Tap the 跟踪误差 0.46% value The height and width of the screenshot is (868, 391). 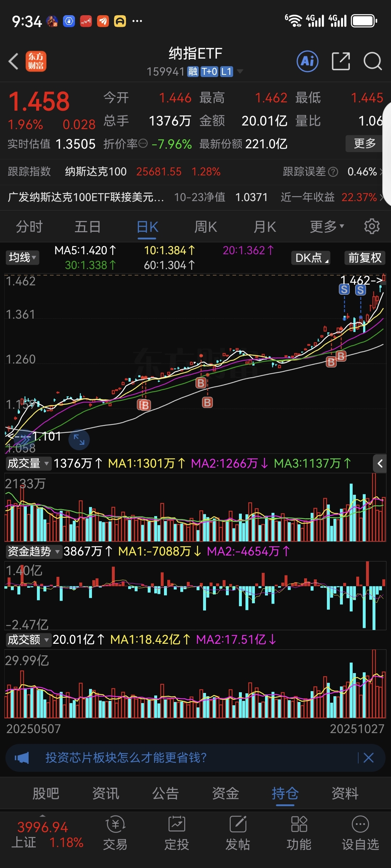point(362,171)
